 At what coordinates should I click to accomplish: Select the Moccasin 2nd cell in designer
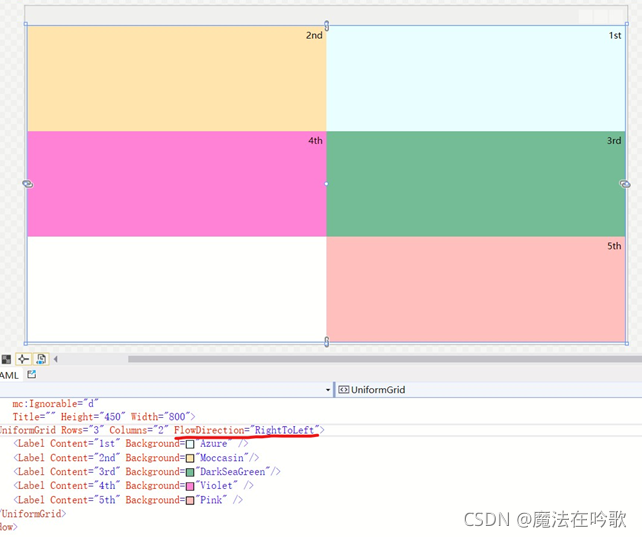pos(177,79)
